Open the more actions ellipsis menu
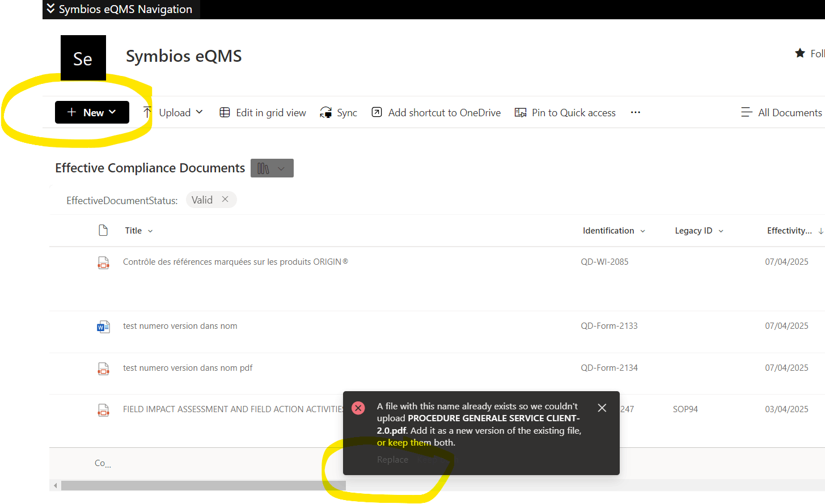The height and width of the screenshot is (504, 825). click(x=636, y=112)
